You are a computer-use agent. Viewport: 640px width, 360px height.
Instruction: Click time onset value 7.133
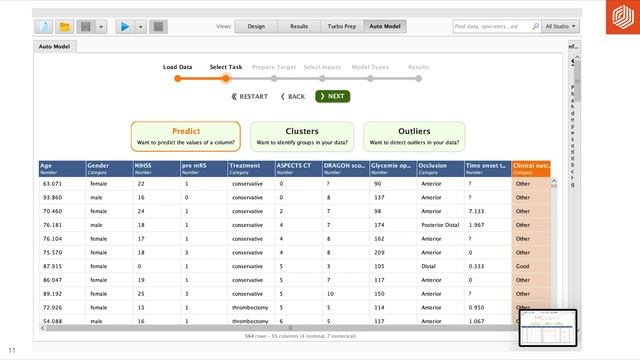476,211
